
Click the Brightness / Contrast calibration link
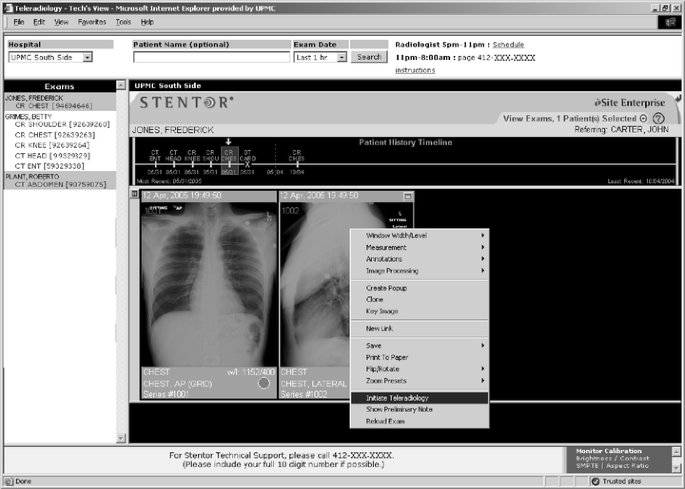[x=612, y=458]
